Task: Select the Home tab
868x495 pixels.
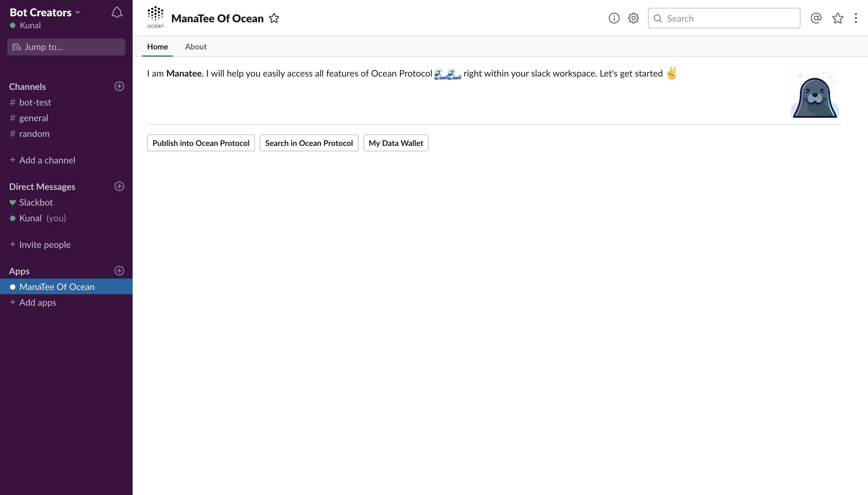Action: pyautogui.click(x=157, y=47)
